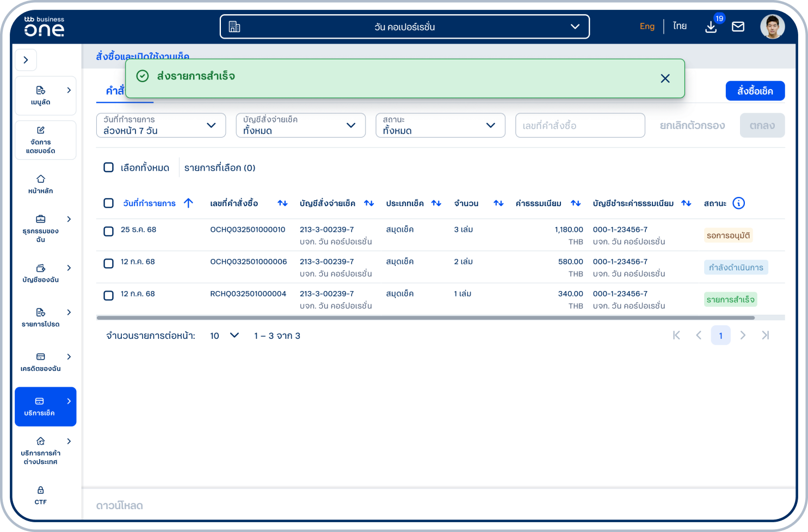Viewport: 808px width, 532px height.
Task: Open the วันที่ทำรายการ date range dropdown
Action: [161, 125]
